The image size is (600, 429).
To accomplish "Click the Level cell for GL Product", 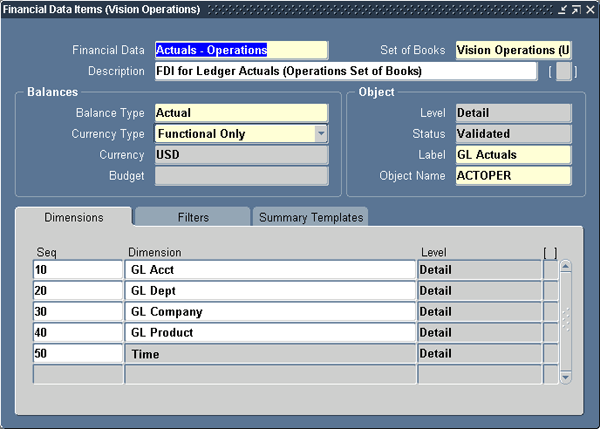I will tap(479, 333).
